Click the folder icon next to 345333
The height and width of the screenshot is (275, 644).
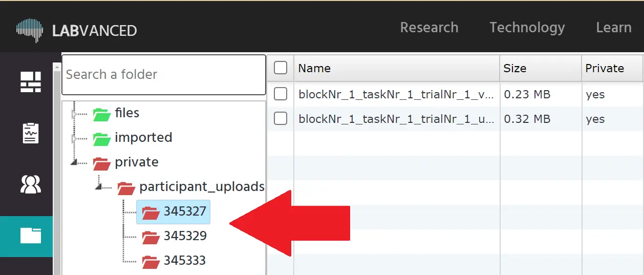151,261
